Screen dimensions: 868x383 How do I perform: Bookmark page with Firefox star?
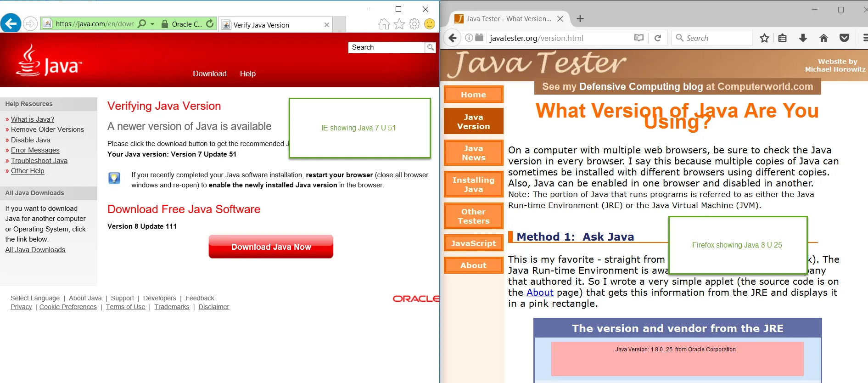point(764,38)
